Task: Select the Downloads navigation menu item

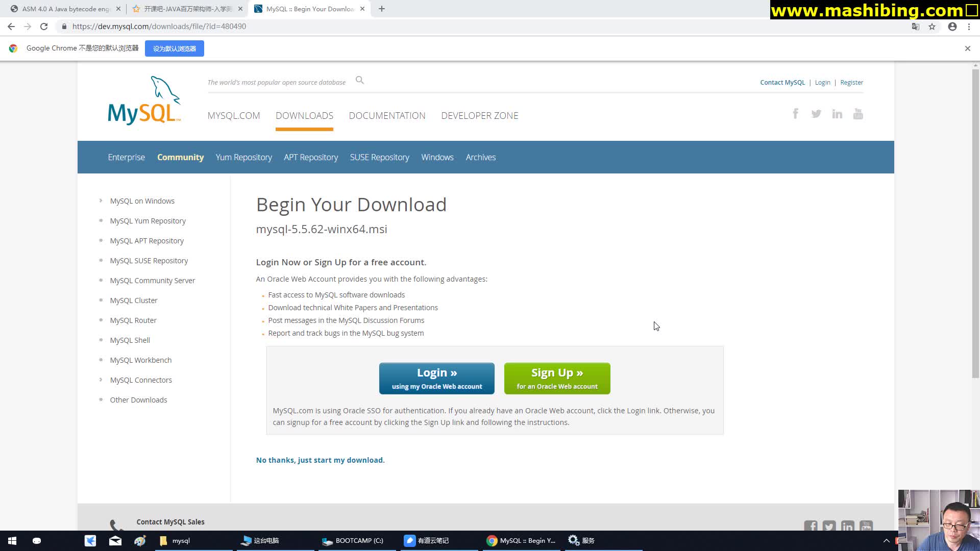Action: 304,116
